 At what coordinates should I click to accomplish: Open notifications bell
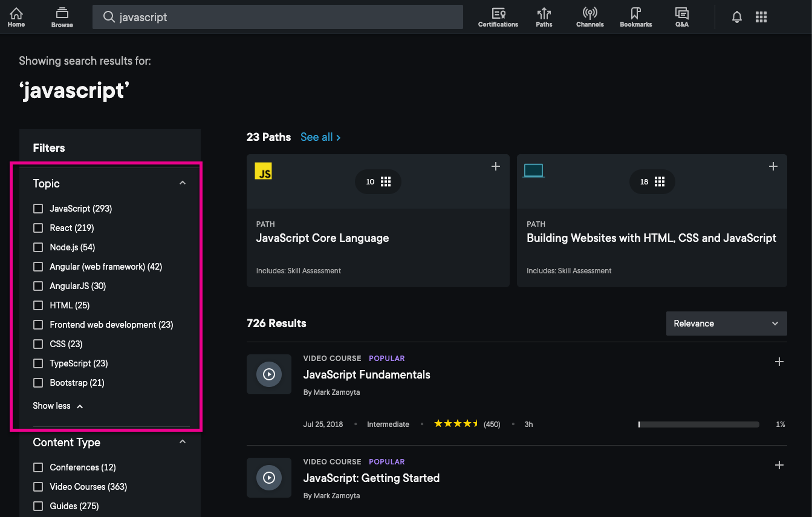737,17
